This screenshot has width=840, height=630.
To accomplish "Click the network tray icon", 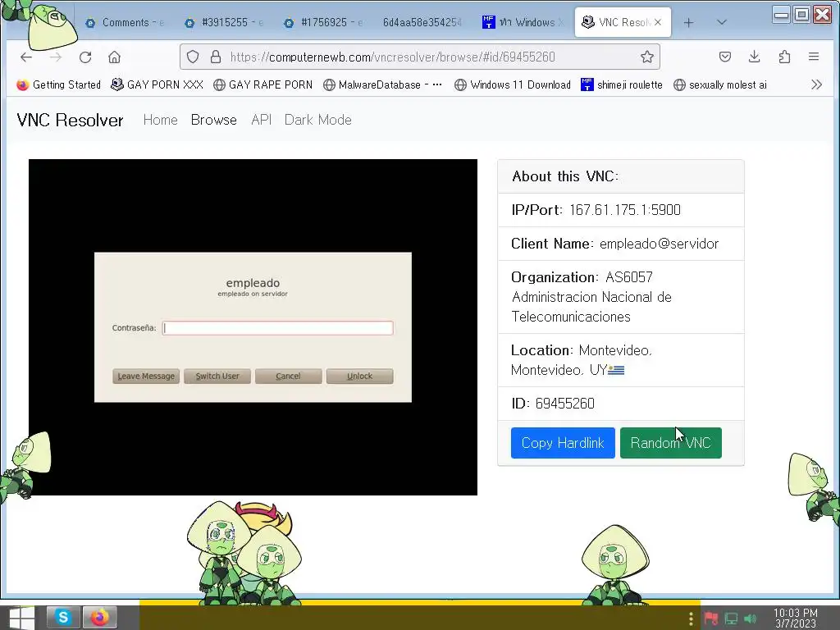I will [731, 619].
